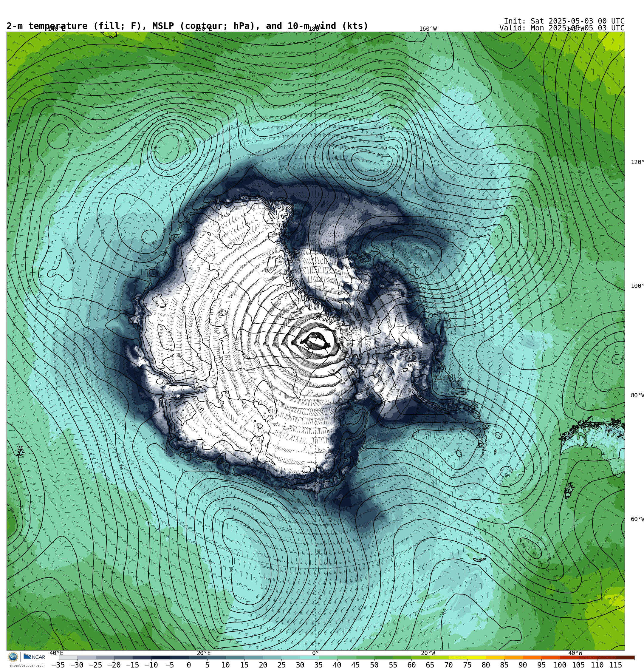Click the 100 tick label on colorbar

click(560, 665)
